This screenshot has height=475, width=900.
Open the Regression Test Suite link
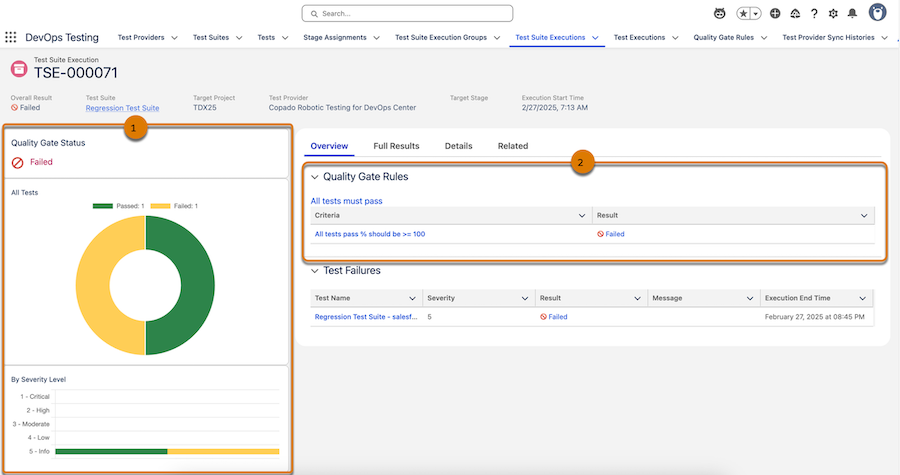122,108
